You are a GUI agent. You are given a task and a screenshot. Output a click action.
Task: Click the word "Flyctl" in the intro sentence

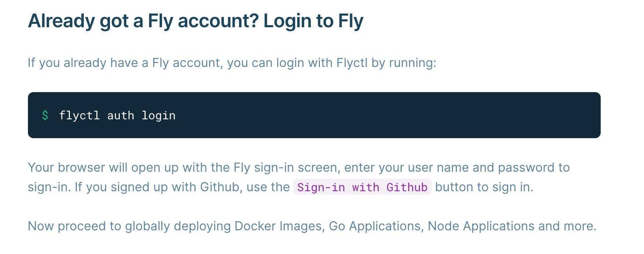pos(352,63)
